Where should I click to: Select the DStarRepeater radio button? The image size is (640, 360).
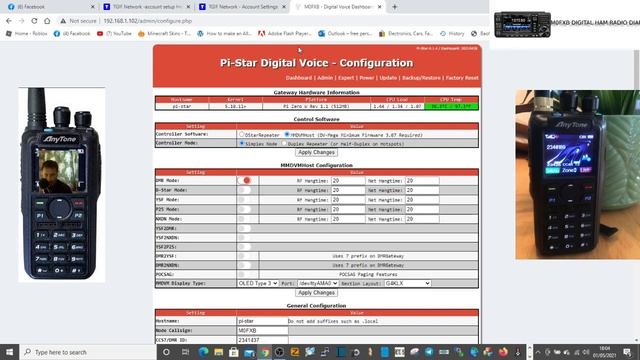click(x=242, y=134)
